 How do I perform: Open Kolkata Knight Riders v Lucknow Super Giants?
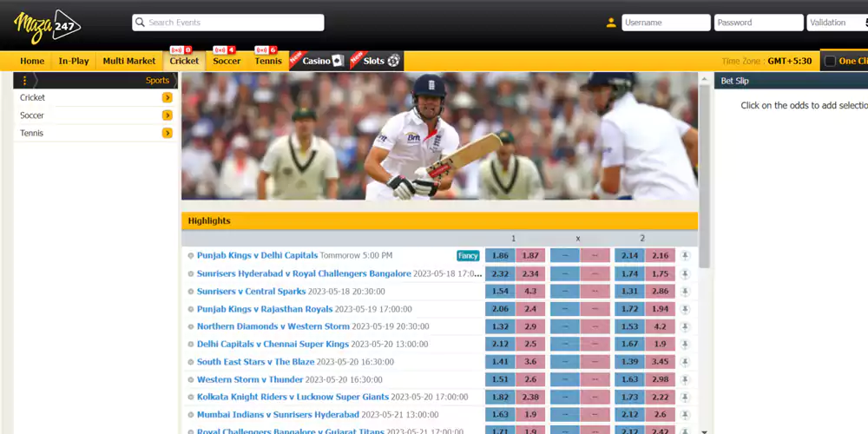tap(293, 397)
